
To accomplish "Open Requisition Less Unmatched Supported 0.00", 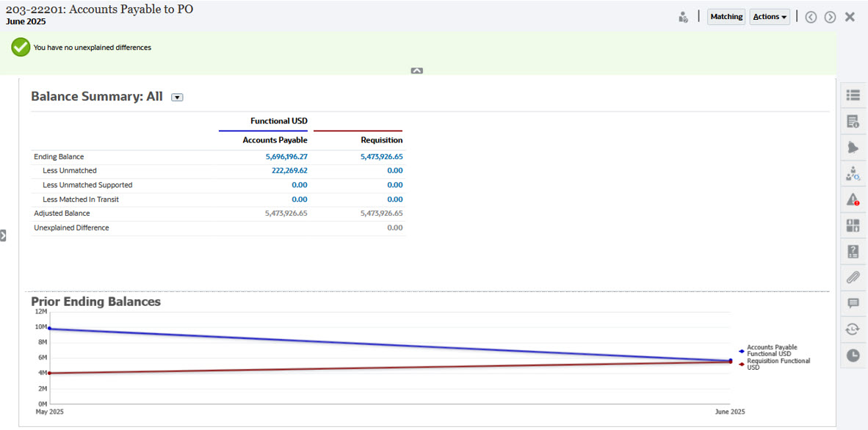I will click(x=394, y=185).
